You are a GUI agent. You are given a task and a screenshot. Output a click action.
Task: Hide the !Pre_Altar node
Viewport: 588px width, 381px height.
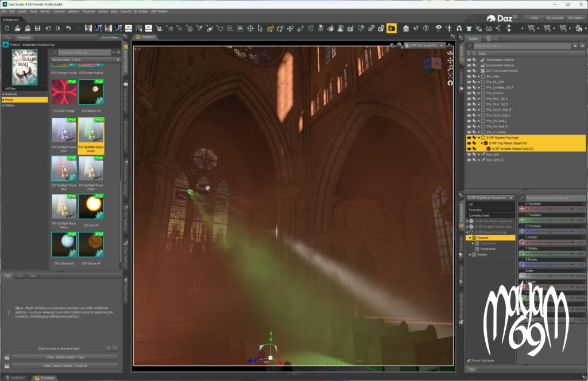(469, 76)
